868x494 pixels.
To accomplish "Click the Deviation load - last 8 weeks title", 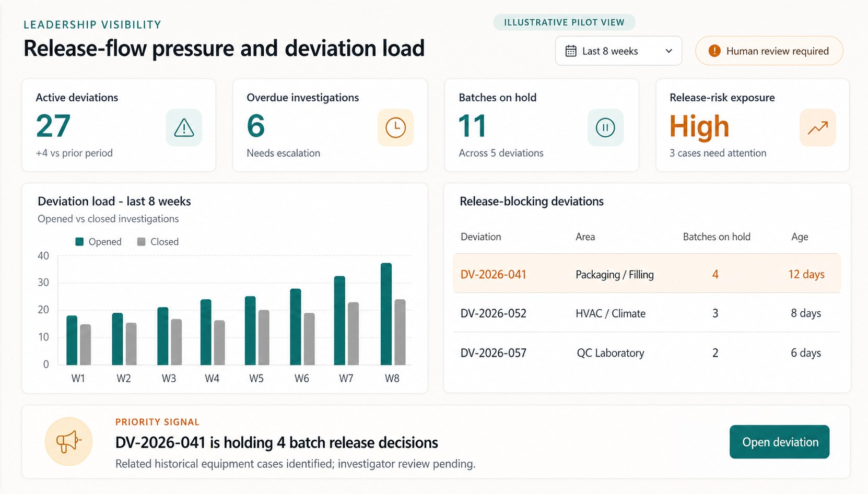I will click(x=114, y=201).
